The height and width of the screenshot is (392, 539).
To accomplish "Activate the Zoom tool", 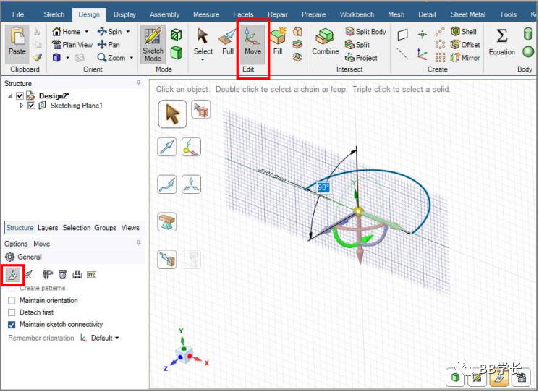I will click(111, 58).
